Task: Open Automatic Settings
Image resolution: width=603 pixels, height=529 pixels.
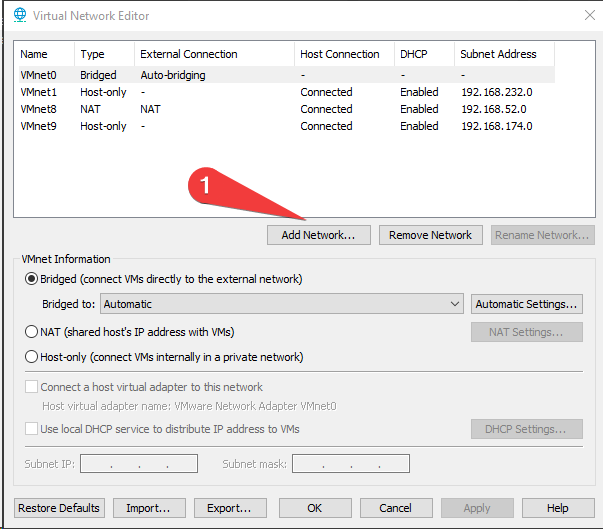Action: (527, 304)
